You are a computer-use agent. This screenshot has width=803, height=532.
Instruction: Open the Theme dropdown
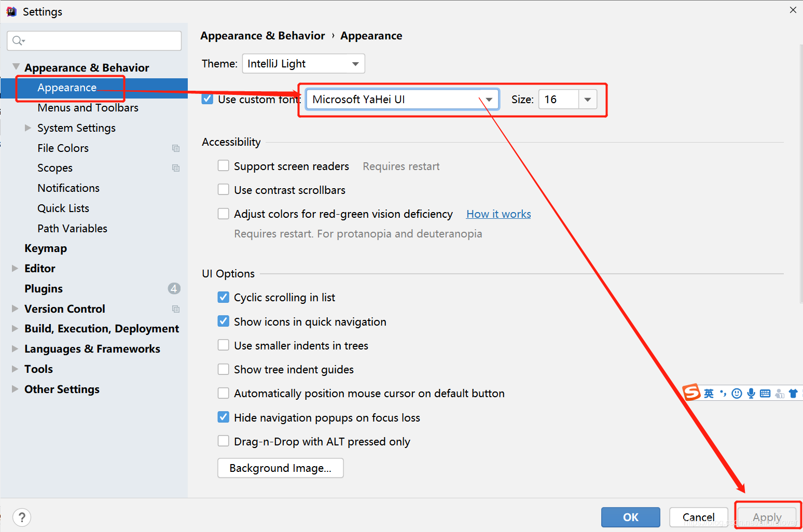click(303, 64)
